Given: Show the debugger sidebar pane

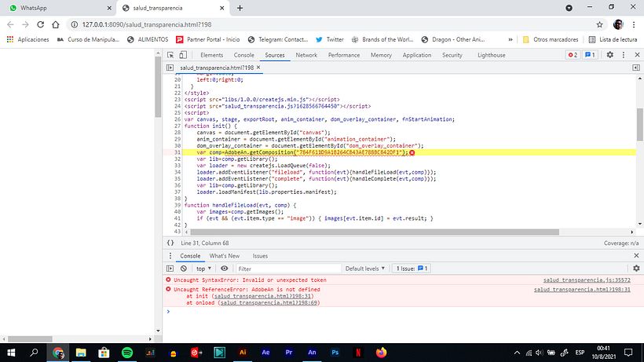Looking at the screenshot, I should (x=636, y=68).
